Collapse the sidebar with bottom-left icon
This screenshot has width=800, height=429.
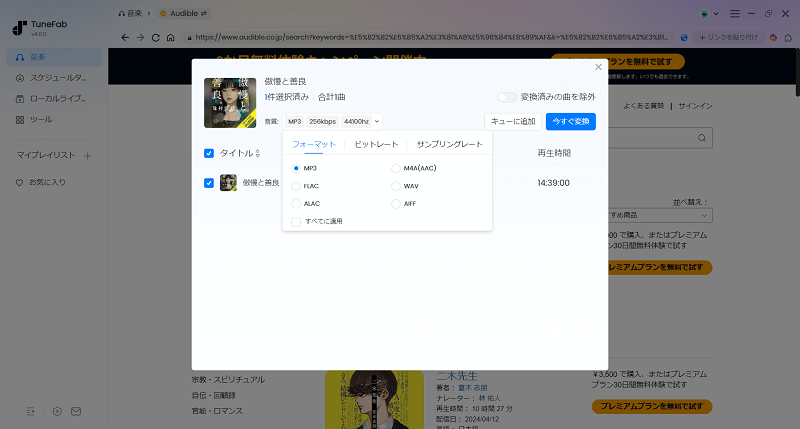coord(31,411)
